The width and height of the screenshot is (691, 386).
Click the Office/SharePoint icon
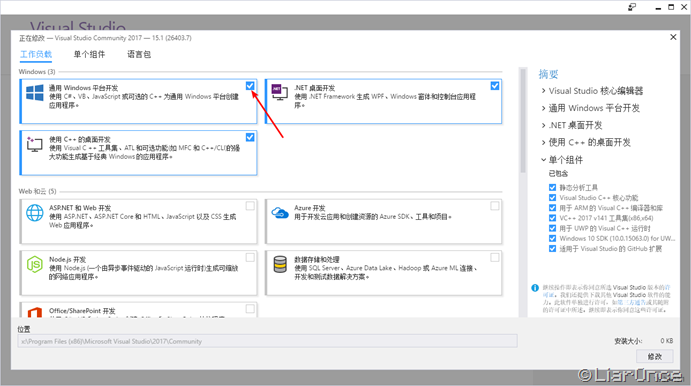[x=35, y=312]
